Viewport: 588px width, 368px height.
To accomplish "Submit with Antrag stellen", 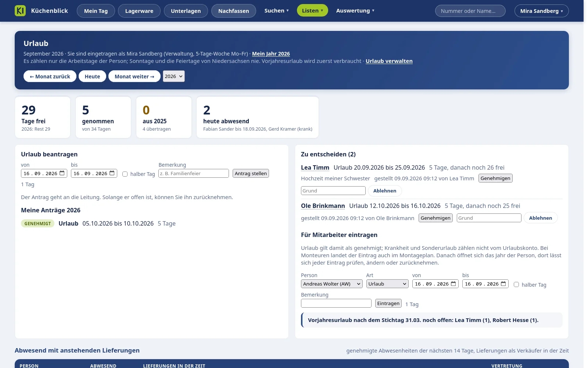I will (x=251, y=173).
